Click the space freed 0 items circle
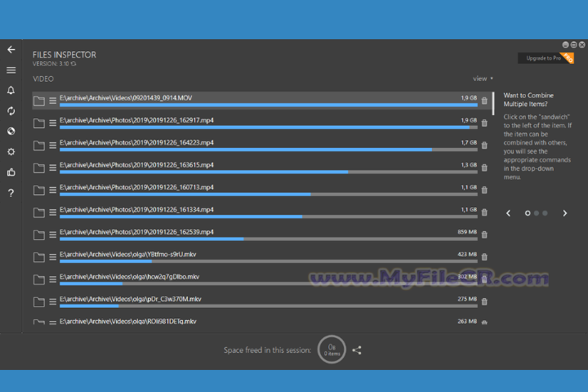Image resolution: width=588 pixels, height=392 pixels. (x=332, y=350)
